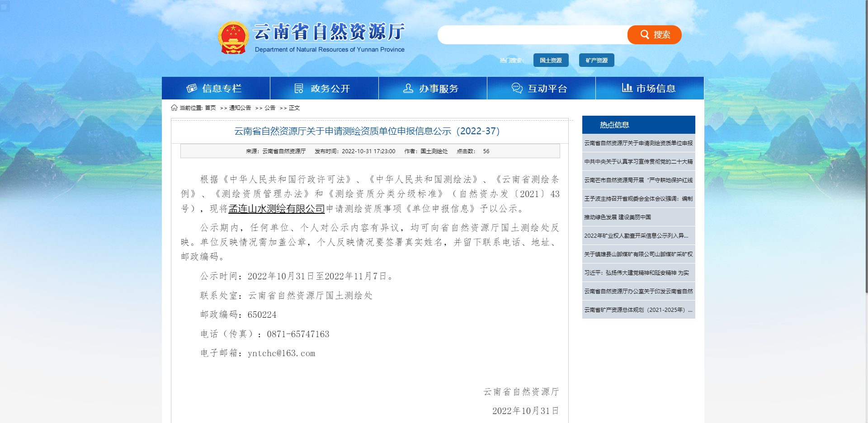868x423 pixels.
Task: Click the 办事服务 person icon
Action: point(408,88)
